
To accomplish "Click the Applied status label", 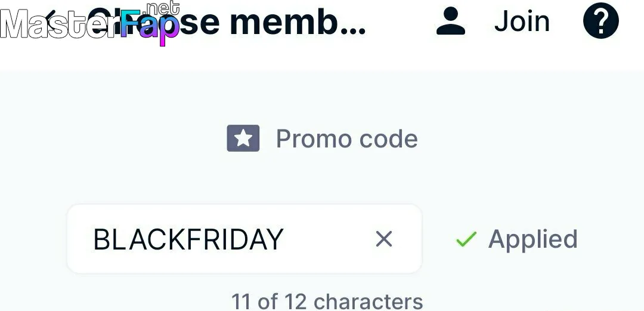I will [532, 239].
